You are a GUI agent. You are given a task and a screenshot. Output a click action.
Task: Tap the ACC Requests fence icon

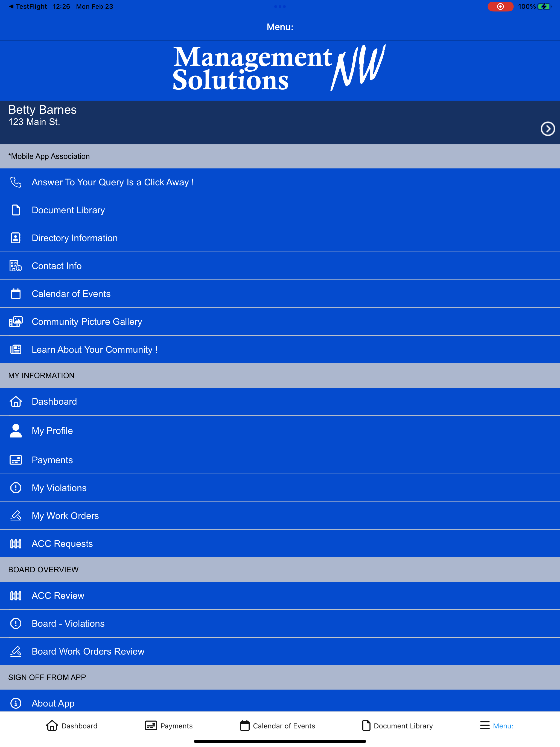click(16, 544)
